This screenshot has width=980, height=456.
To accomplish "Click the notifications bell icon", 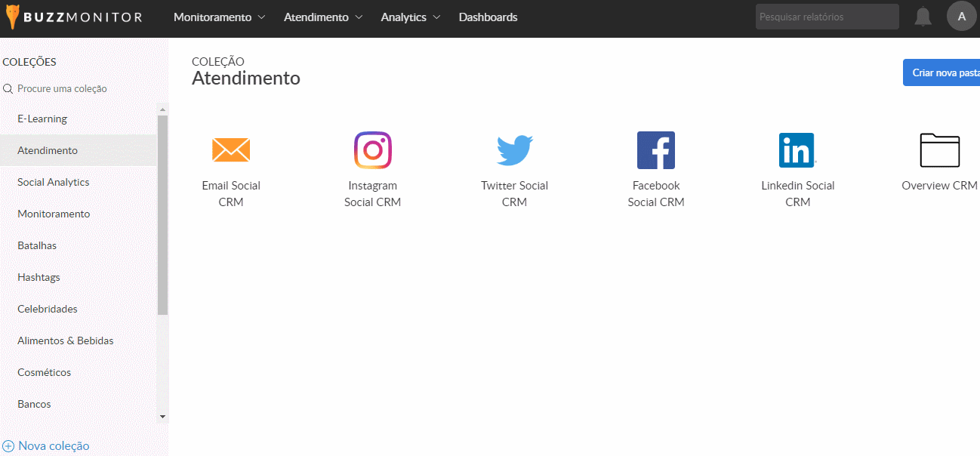I will pyautogui.click(x=923, y=17).
